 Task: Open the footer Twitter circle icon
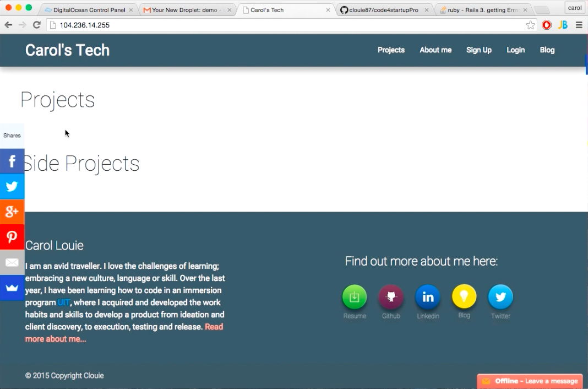tap(500, 297)
